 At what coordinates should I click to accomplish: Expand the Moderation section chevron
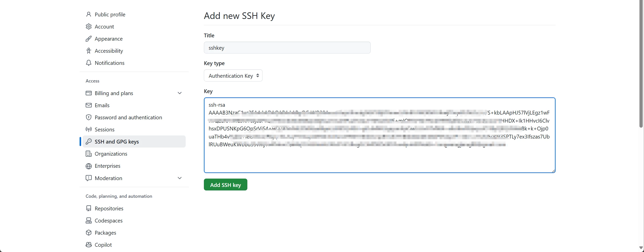[x=180, y=178]
